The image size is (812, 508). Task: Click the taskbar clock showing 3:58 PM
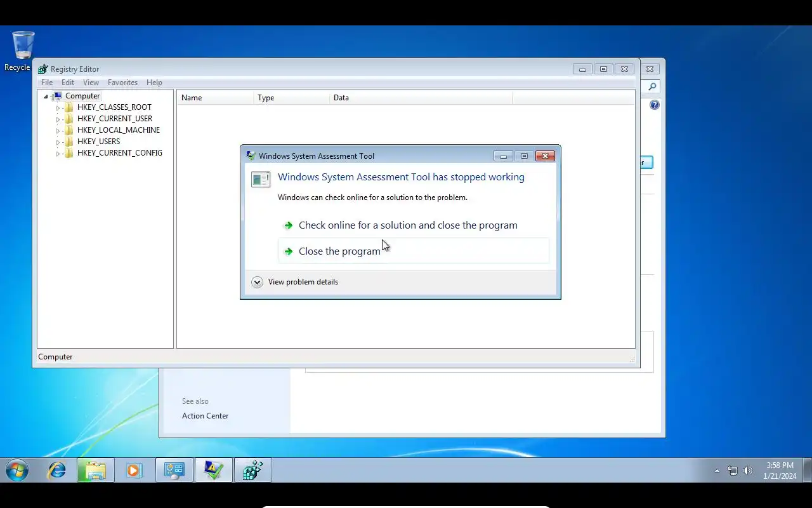[x=780, y=471]
